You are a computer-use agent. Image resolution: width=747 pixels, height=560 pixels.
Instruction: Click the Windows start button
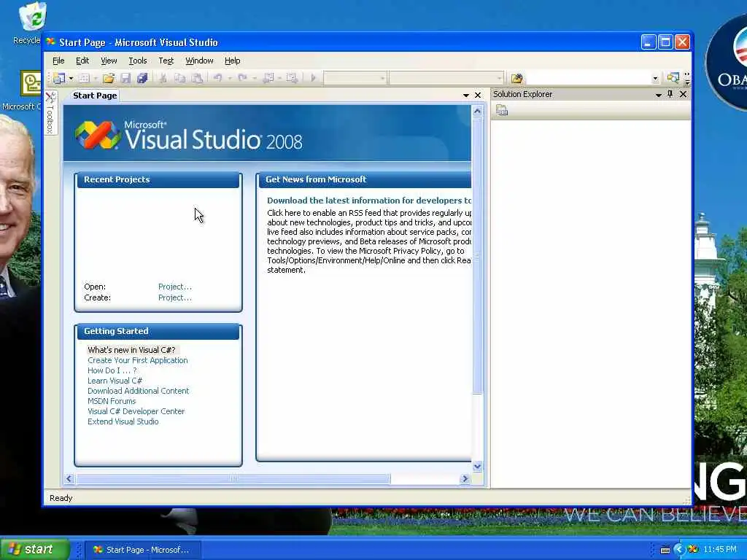[x=35, y=550]
